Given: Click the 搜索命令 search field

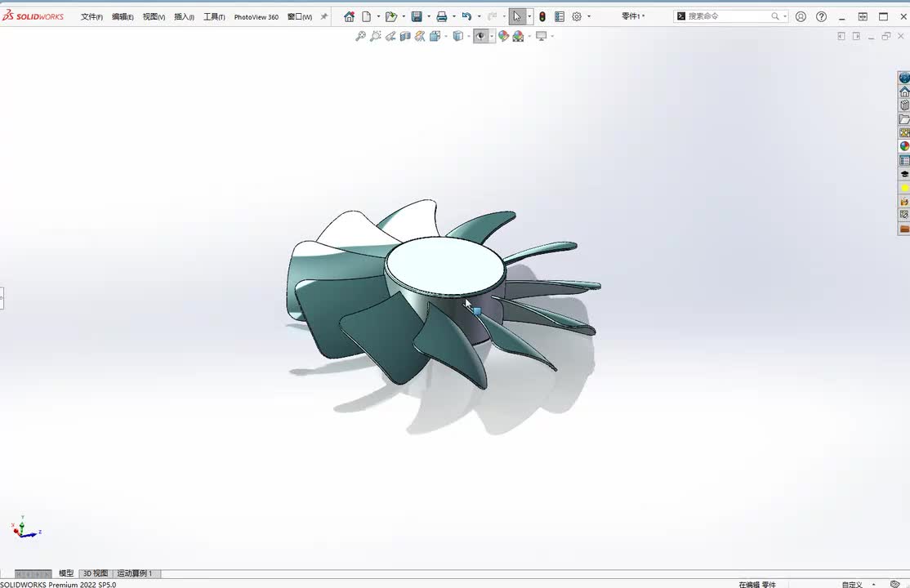Looking at the screenshot, I should coord(729,16).
